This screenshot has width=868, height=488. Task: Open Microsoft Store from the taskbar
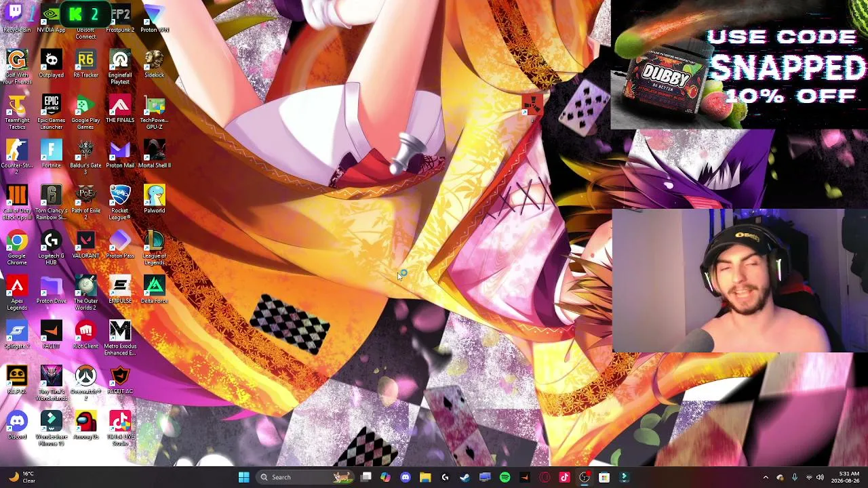[604, 477]
